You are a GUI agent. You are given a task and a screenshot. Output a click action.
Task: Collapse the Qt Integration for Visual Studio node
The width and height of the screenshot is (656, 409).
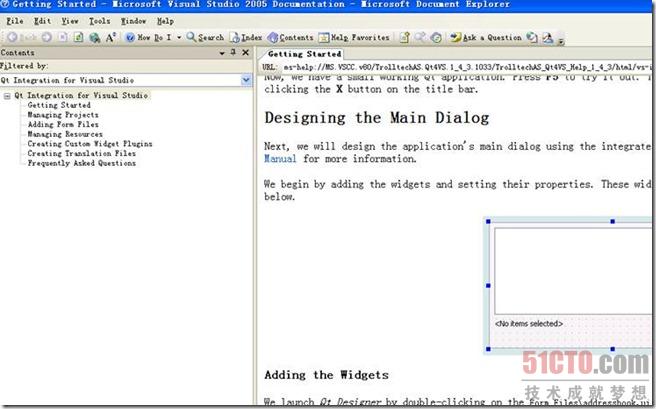point(7,96)
